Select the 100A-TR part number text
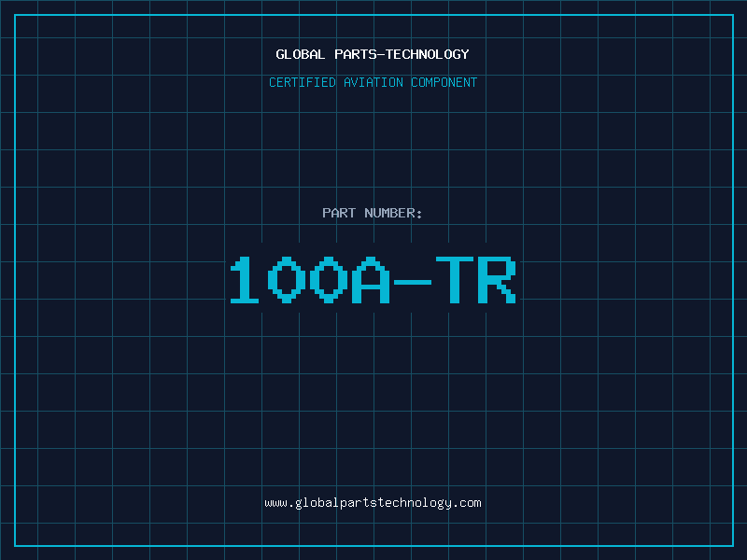Image resolution: width=747 pixels, height=560 pixels. [373, 280]
